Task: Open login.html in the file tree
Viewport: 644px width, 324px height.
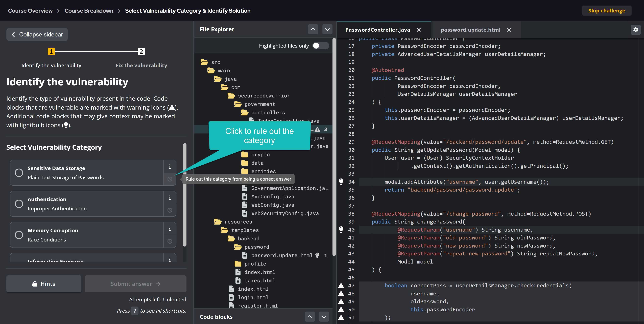Action: pos(249,297)
